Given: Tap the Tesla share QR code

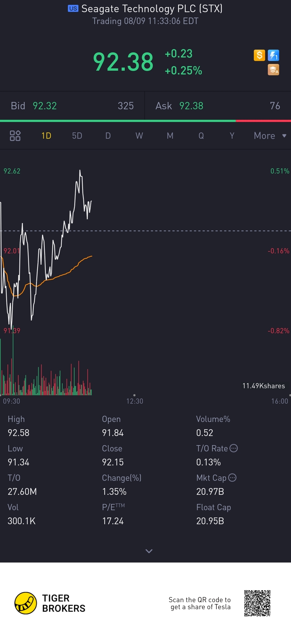Looking at the screenshot, I should [x=257, y=603].
